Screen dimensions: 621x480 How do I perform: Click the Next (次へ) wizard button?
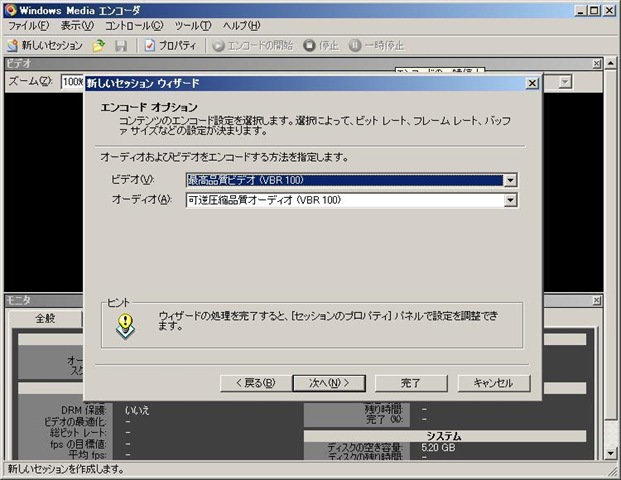329,383
